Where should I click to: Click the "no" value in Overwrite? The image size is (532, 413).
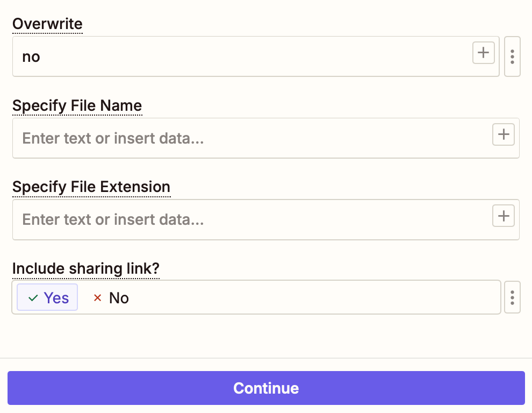[31, 56]
